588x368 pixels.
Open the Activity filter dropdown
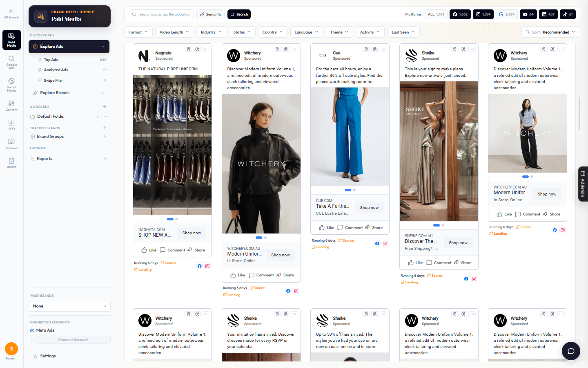370,32
